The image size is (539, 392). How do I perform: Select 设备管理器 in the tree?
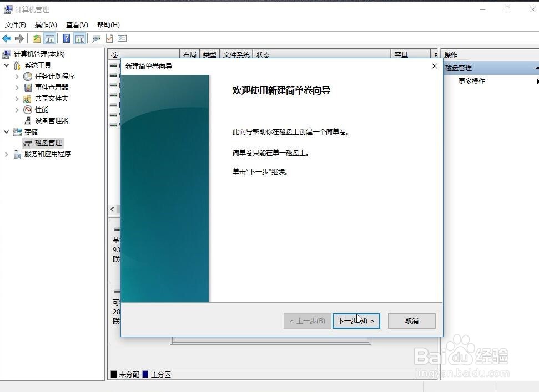pos(52,121)
